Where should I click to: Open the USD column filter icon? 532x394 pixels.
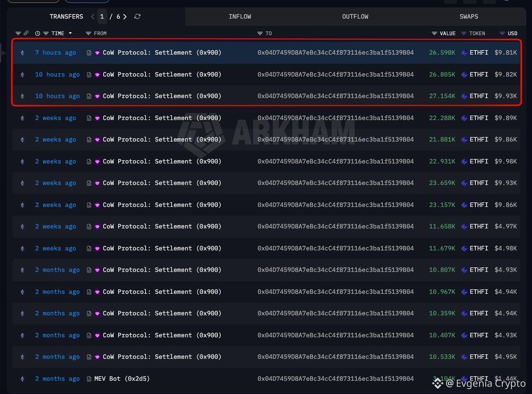pos(502,33)
